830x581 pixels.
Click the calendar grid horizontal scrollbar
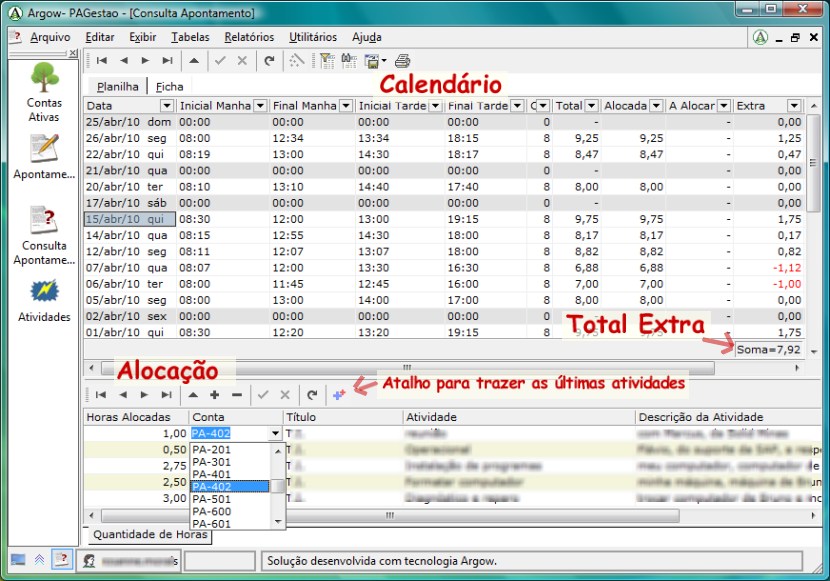pyautogui.click(x=408, y=368)
